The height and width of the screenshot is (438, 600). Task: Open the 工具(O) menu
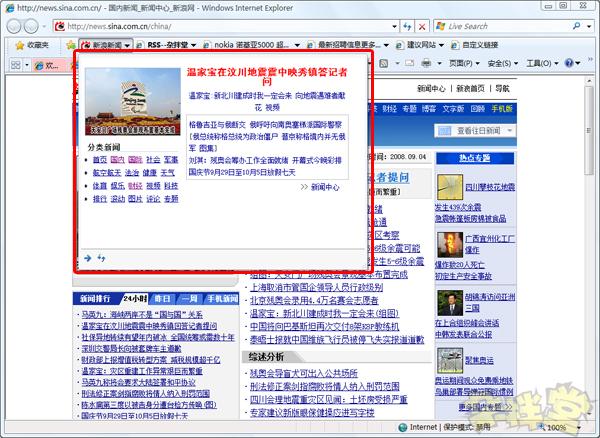point(542,63)
